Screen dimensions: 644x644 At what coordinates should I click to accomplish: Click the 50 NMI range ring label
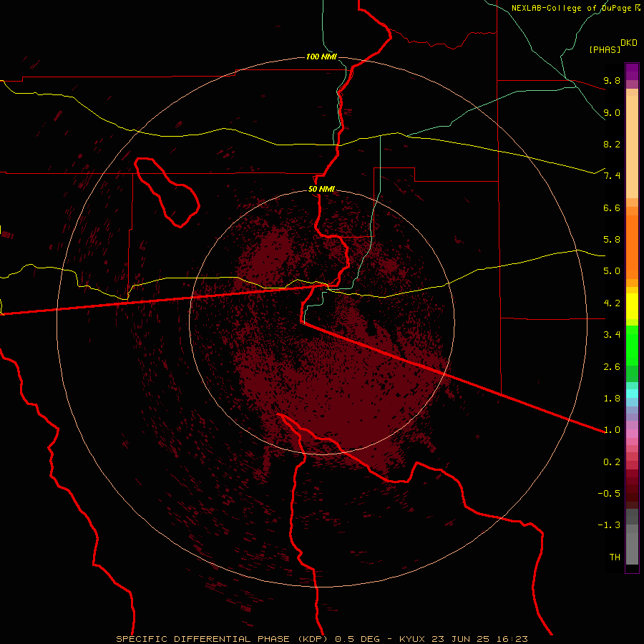(x=321, y=190)
